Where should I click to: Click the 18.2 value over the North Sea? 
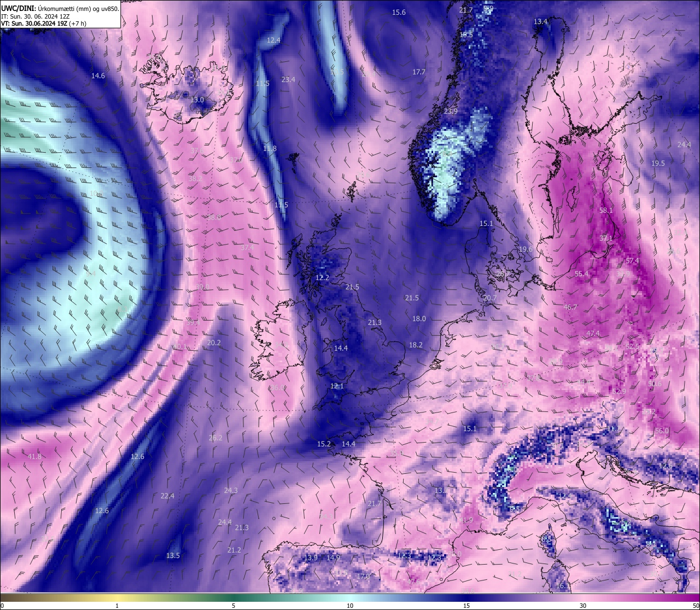(x=416, y=345)
